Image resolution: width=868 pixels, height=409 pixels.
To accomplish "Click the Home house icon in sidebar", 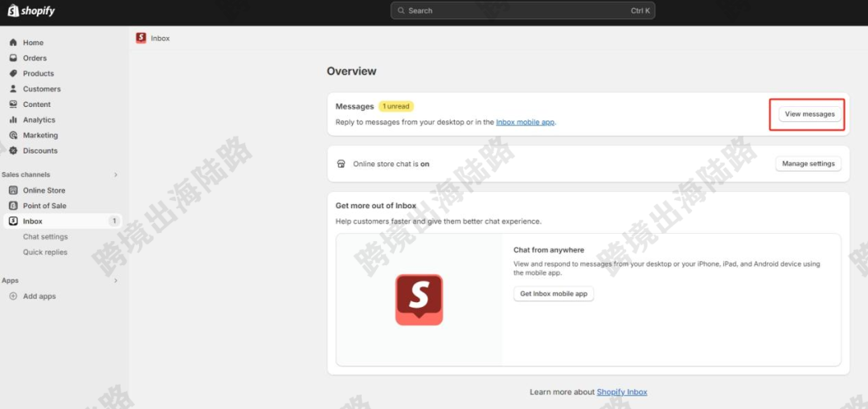I will [14, 43].
